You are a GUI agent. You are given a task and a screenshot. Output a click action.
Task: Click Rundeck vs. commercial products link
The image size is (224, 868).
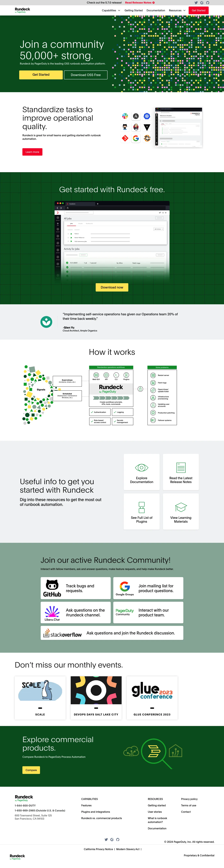pyautogui.click(x=102, y=818)
